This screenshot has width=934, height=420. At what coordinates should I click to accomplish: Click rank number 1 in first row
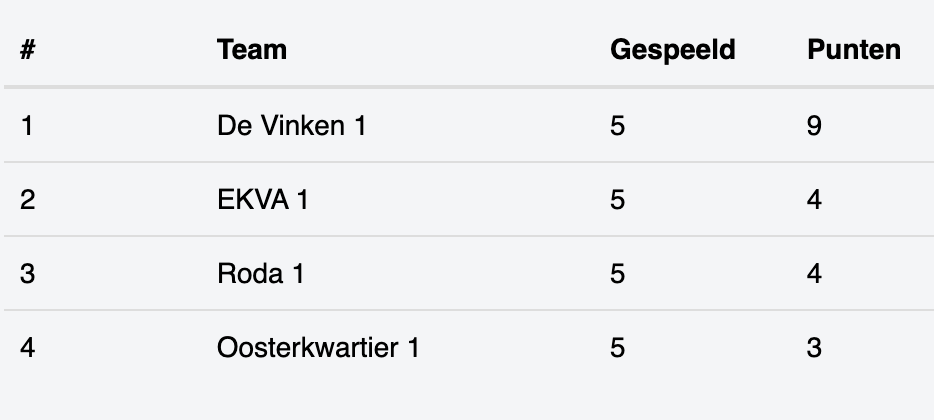pyautogui.click(x=27, y=126)
